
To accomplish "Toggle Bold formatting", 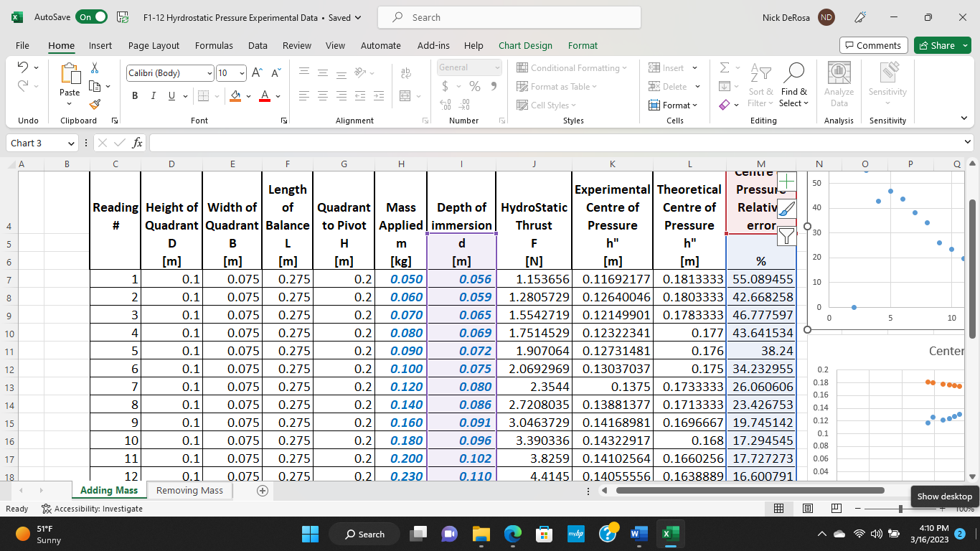I will click(x=135, y=96).
